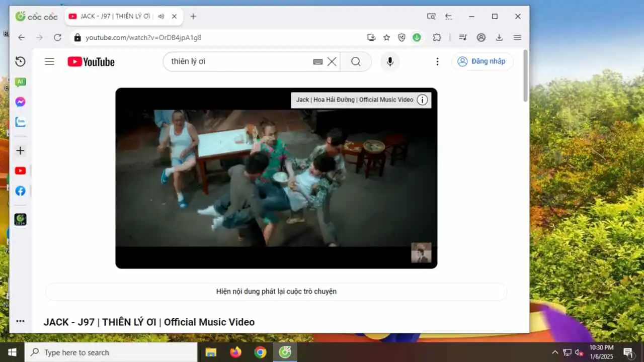Go back to the previous page
Screen dimensions: 644x362
[x=21, y=37]
